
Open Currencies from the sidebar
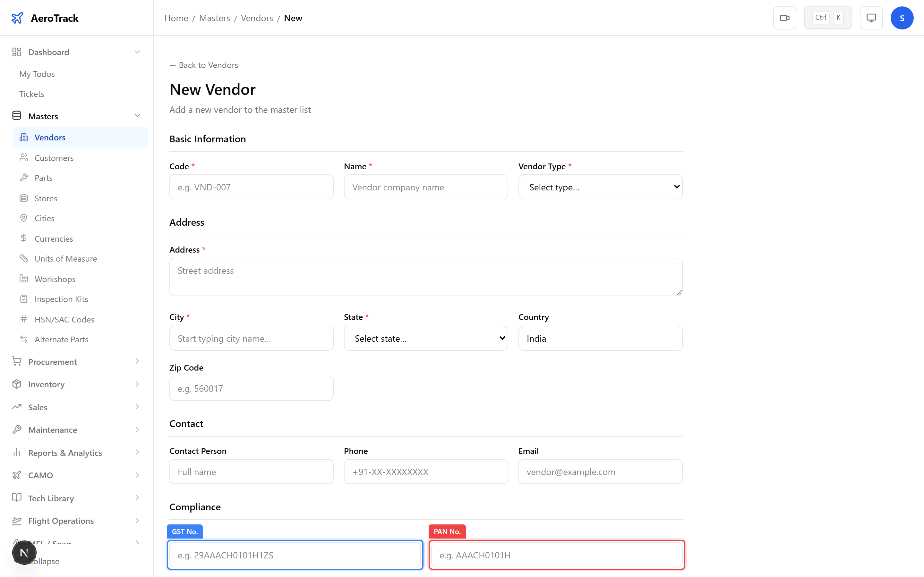53,238
